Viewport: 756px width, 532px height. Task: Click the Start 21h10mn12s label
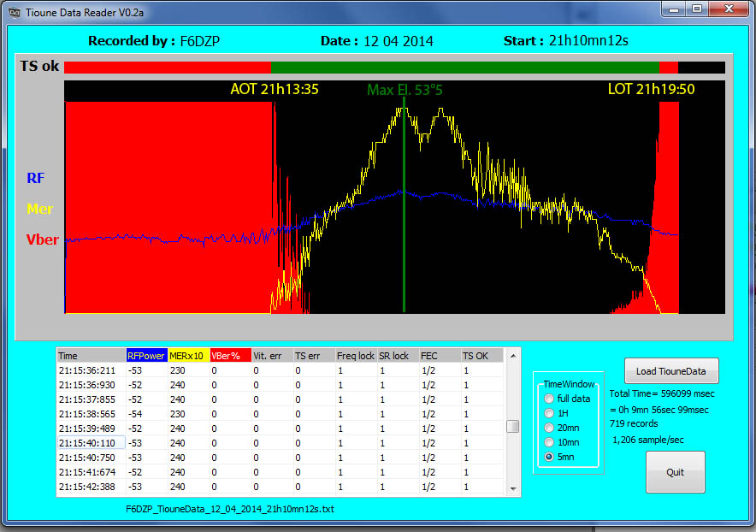(x=566, y=40)
